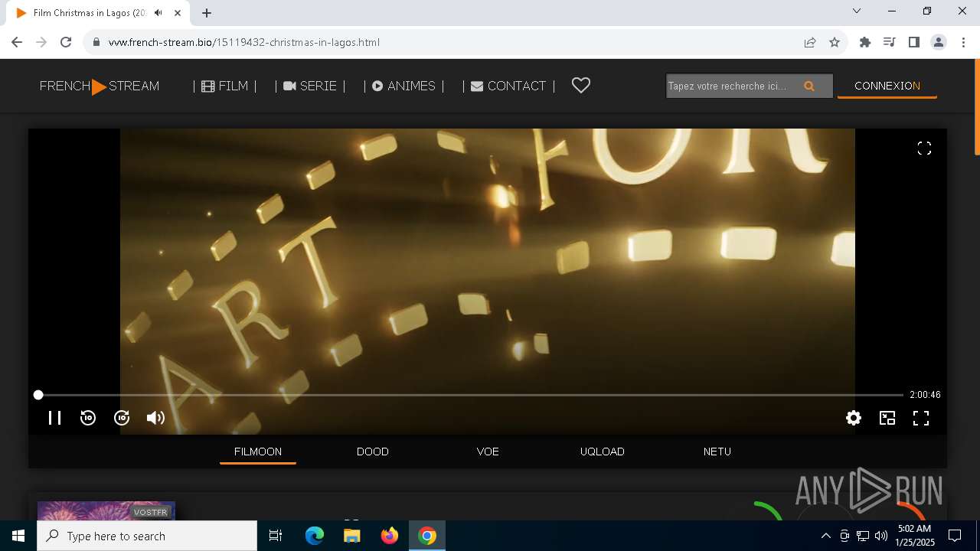Open the Windows Start menu
The height and width of the screenshot is (551, 980).
(x=18, y=536)
